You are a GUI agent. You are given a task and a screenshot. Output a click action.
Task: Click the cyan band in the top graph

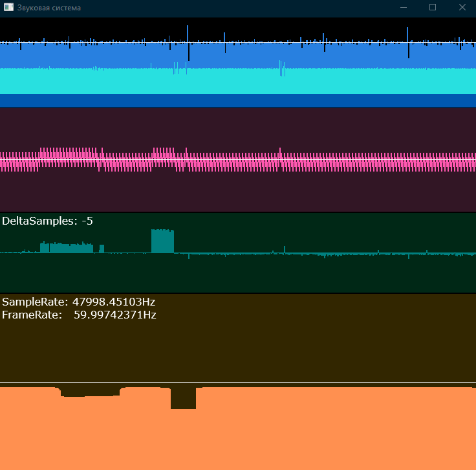238,82
